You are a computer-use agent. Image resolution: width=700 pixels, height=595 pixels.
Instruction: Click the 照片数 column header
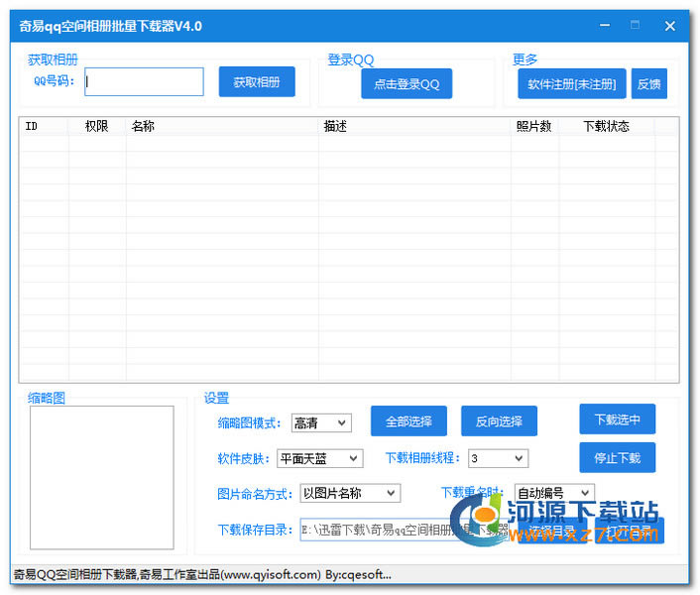coord(534,126)
